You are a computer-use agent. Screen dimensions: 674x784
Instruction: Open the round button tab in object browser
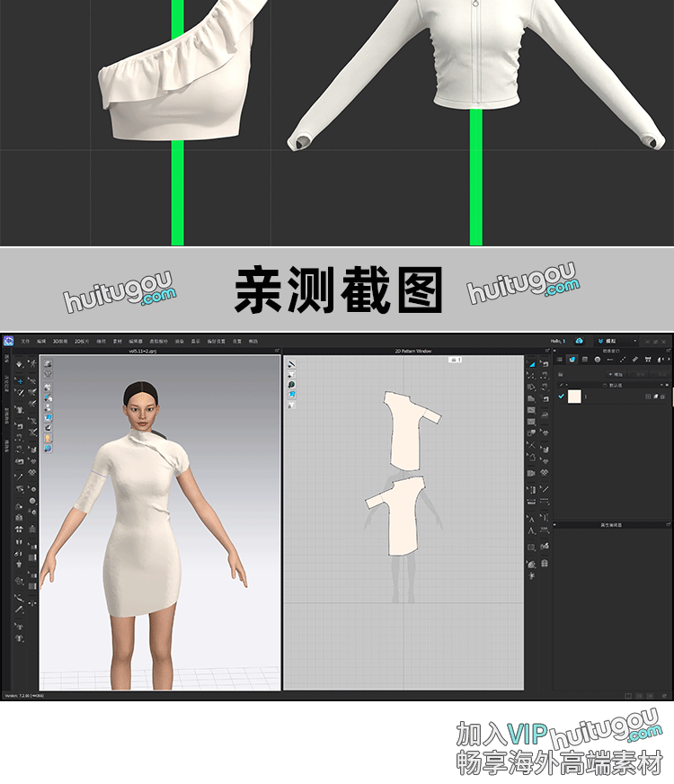click(597, 360)
